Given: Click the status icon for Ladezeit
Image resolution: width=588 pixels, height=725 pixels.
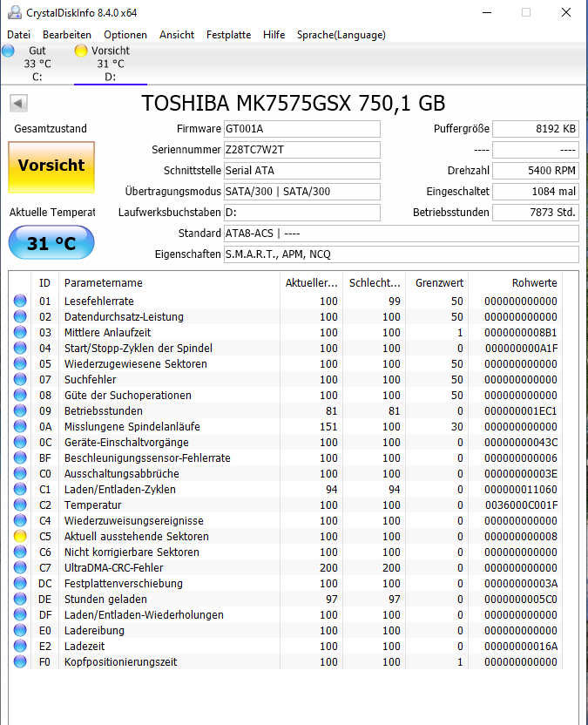Looking at the screenshot, I should click(20, 647).
